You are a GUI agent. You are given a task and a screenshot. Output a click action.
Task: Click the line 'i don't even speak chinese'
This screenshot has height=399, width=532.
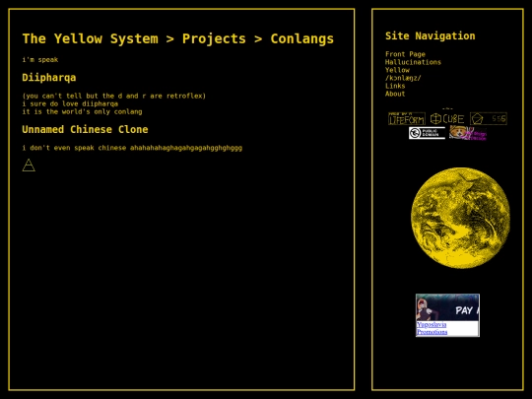[132, 148]
